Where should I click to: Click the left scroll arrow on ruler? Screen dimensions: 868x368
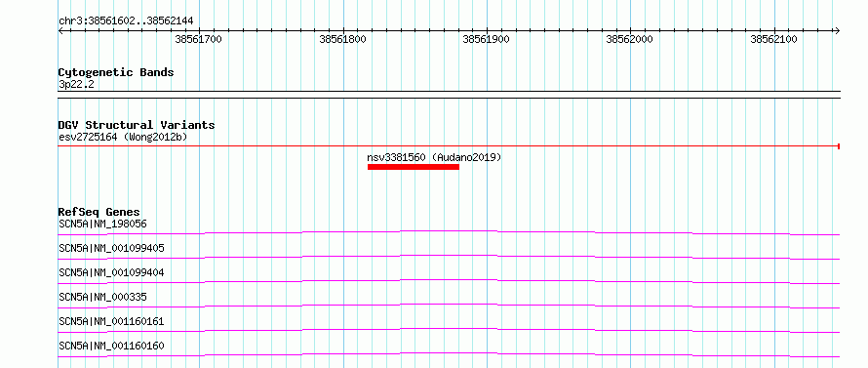[60, 31]
